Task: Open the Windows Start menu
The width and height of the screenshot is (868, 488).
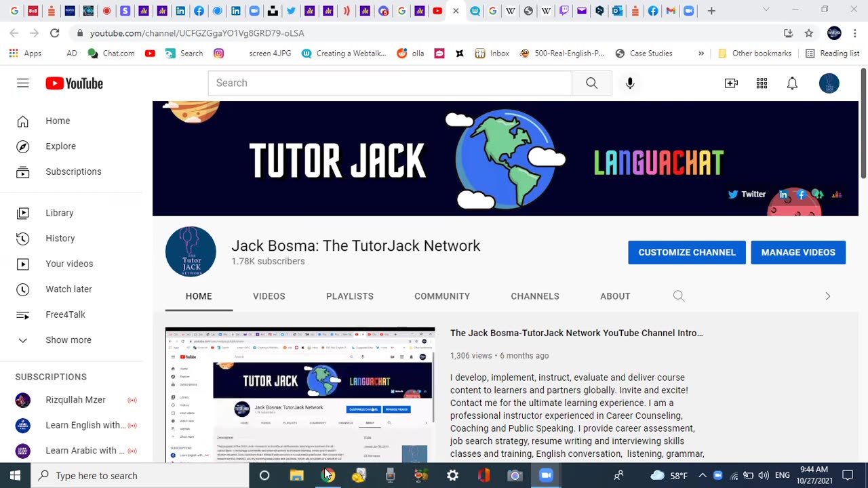Action: [x=15, y=475]
